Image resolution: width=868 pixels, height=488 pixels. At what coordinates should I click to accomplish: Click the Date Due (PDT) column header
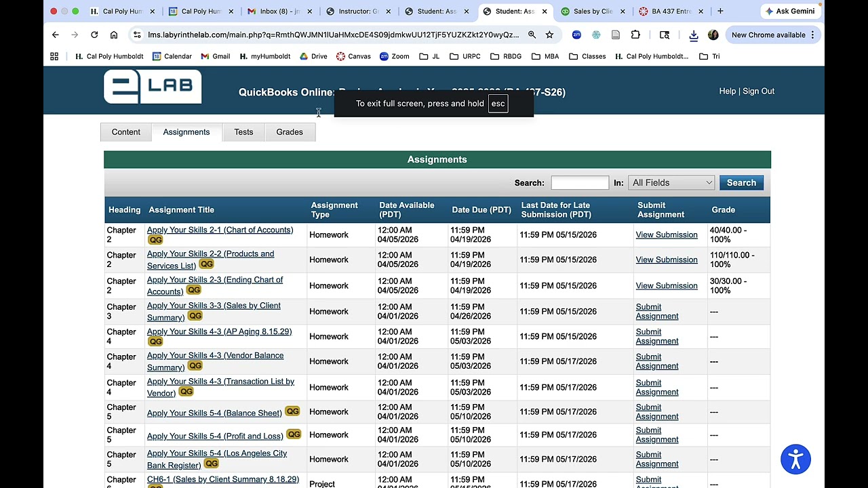point(481,209)
